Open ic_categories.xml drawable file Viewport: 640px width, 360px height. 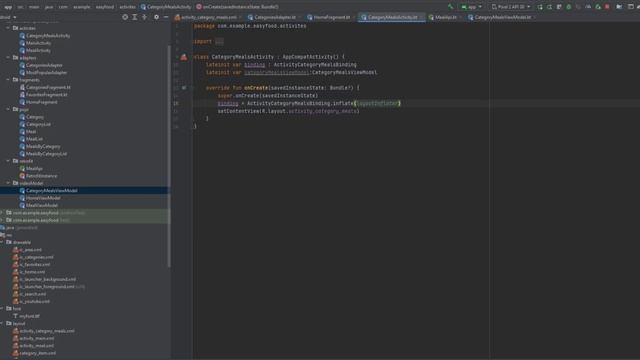click(33, 257)
